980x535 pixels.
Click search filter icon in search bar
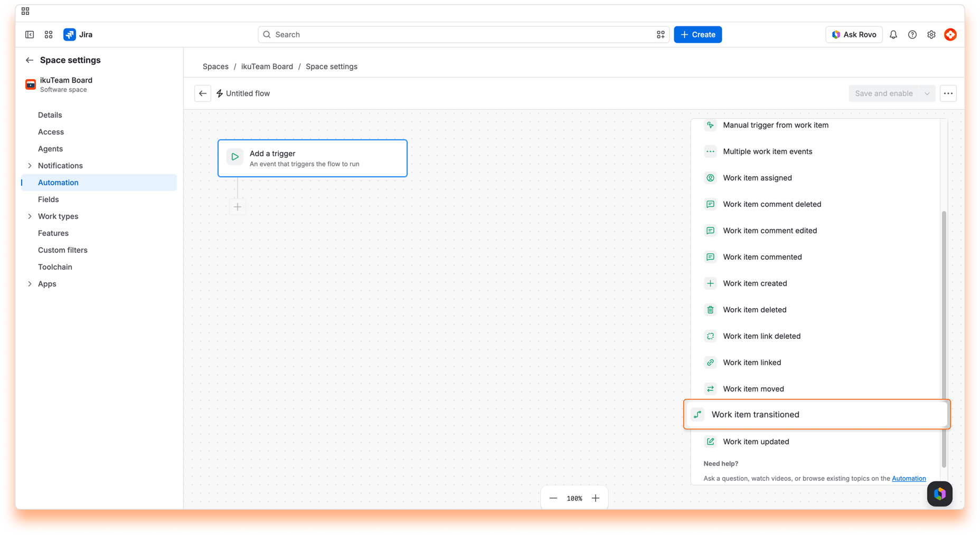point(661,34)
